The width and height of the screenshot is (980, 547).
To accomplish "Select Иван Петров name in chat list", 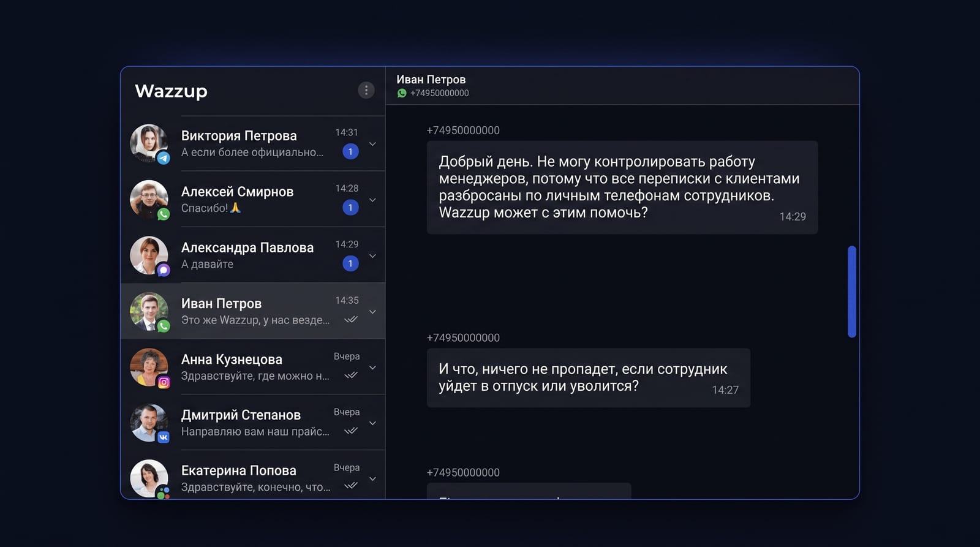I will click(x=221, y=303).
